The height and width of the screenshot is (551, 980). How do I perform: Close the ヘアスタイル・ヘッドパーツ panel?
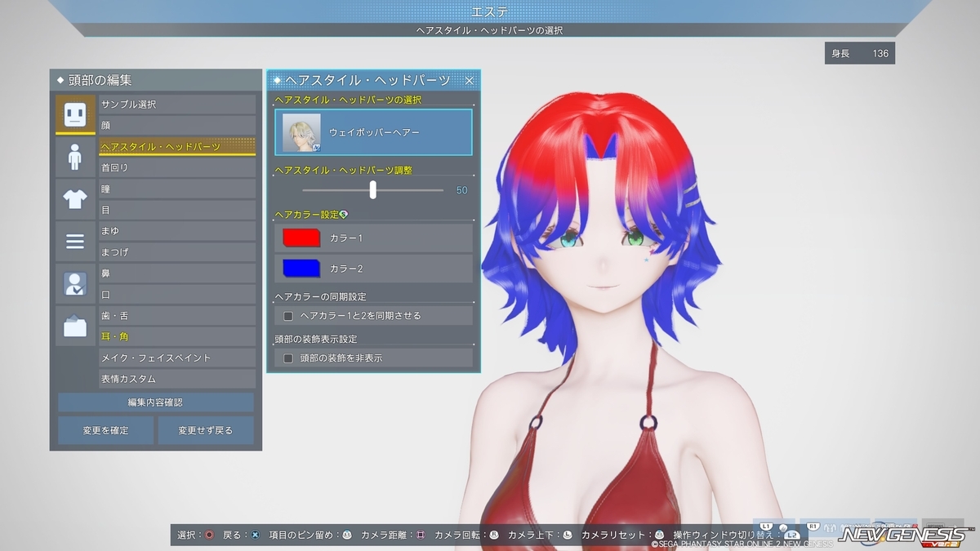pyautogui.click(x=470, y=80)
